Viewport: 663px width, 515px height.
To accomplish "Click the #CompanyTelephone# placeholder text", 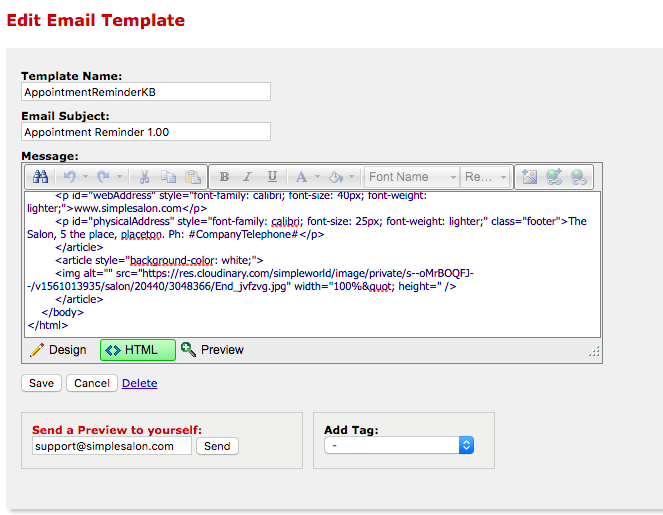I will (243, 234).
